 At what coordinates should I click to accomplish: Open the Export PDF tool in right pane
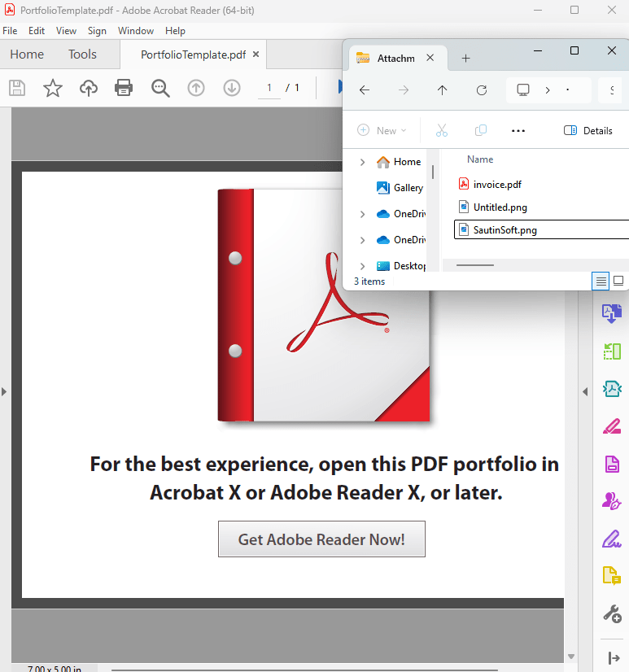point(612,314)
